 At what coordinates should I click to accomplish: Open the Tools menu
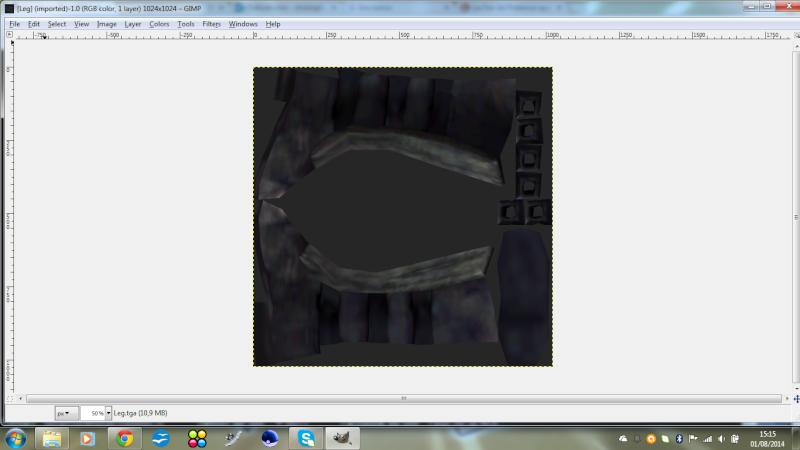point(186,24)
